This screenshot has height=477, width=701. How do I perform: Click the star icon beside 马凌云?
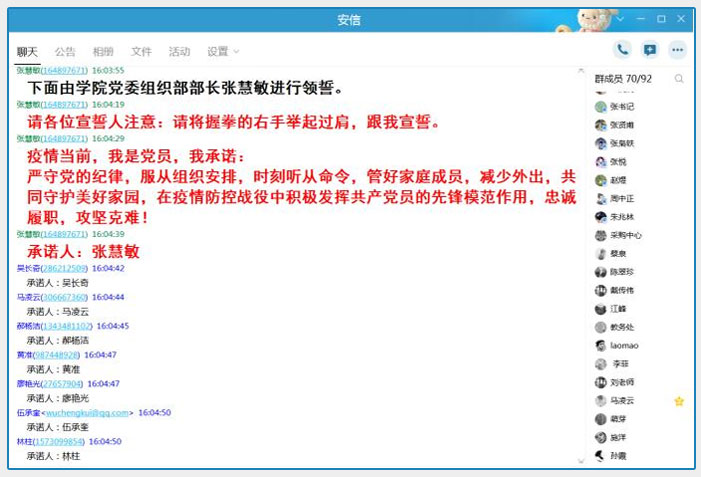click(x=679, y=401)
